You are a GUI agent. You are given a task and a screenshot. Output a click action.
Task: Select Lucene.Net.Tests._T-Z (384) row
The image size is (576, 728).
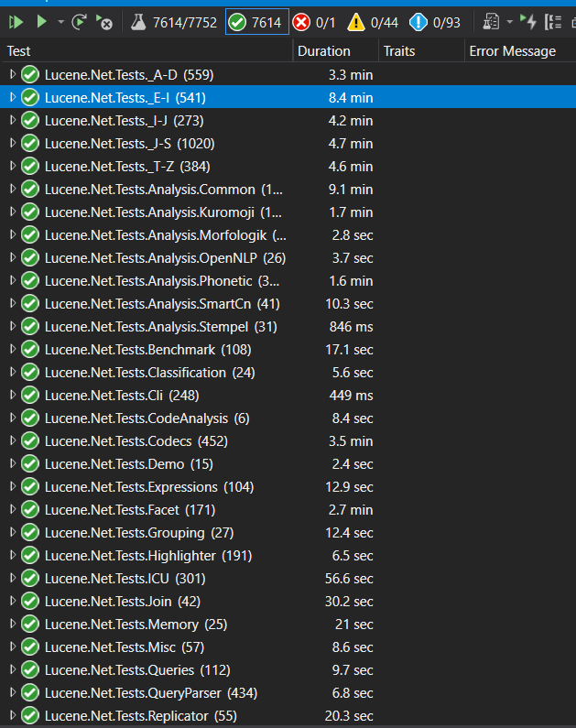288,167
